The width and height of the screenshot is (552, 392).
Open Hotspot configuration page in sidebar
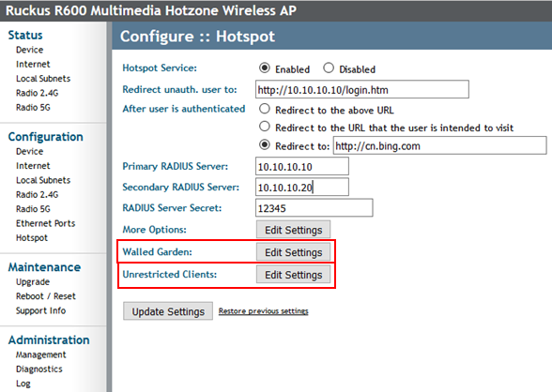32,238
